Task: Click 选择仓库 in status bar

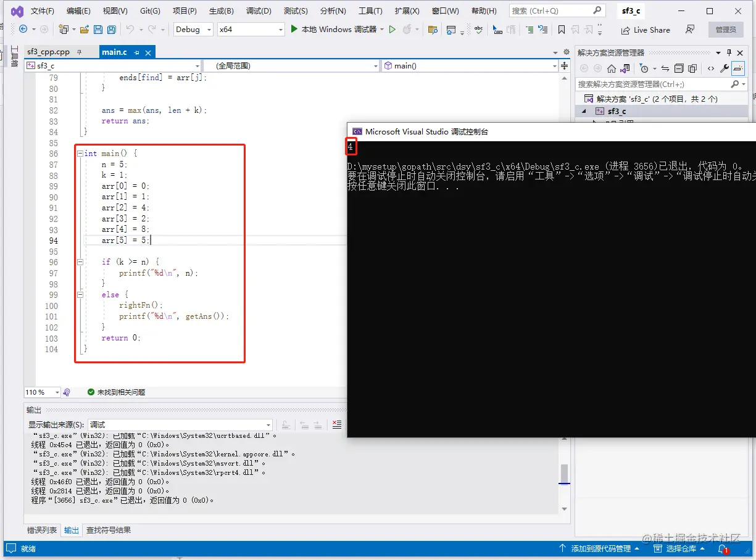Action: click(x=679, y=548)
